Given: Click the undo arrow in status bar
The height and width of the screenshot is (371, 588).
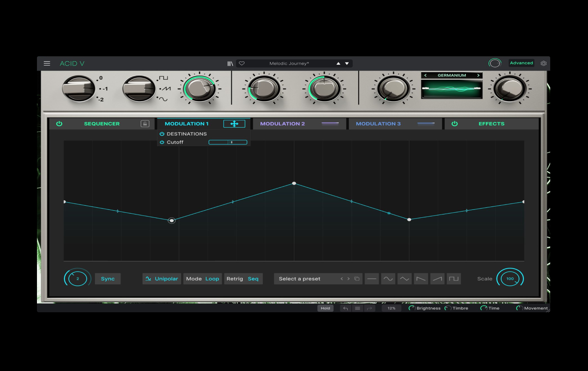Looking at the screenshot, I should 345,308.
